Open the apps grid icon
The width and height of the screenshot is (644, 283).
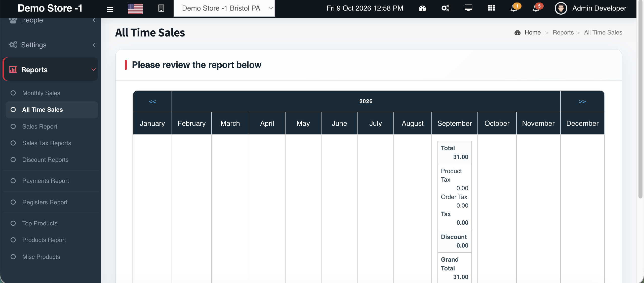click(491, 8)
